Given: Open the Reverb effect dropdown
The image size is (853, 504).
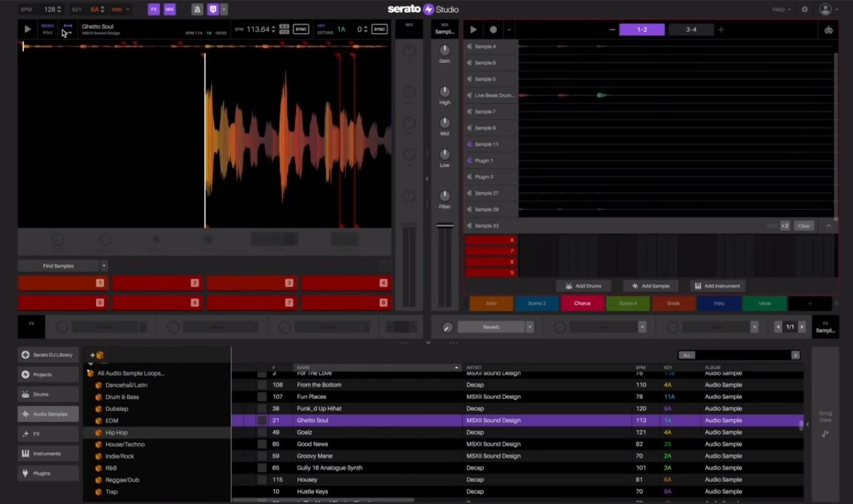Looking at the screenshot, I should [530, 326].
